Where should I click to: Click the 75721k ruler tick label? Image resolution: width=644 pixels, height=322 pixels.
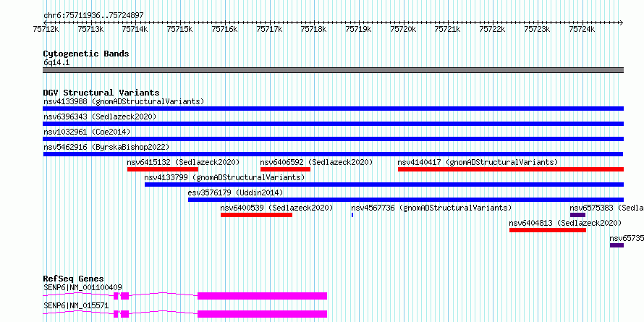point(448,29)
